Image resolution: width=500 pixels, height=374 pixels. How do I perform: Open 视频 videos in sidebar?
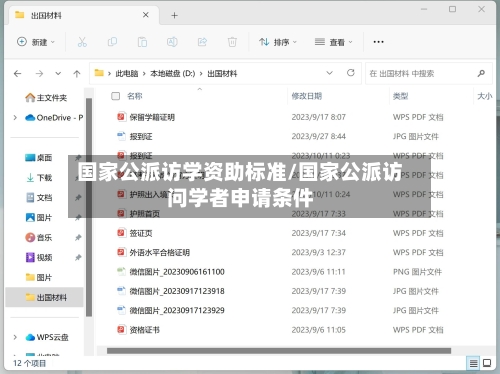(39, 257)
